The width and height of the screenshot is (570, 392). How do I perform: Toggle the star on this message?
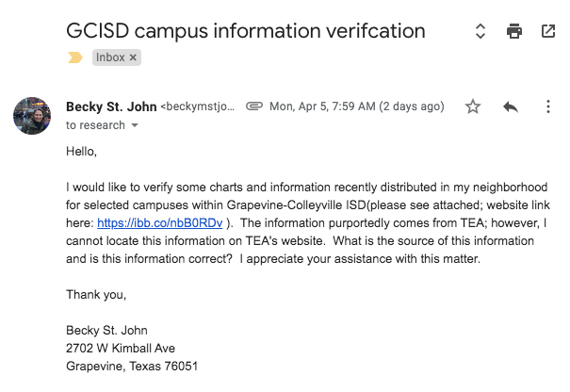473,106
